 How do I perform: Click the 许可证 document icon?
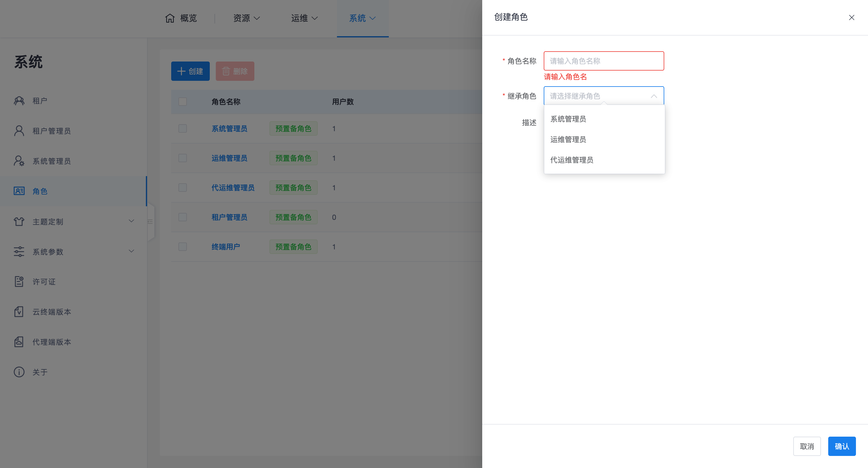tap(19, 281)
